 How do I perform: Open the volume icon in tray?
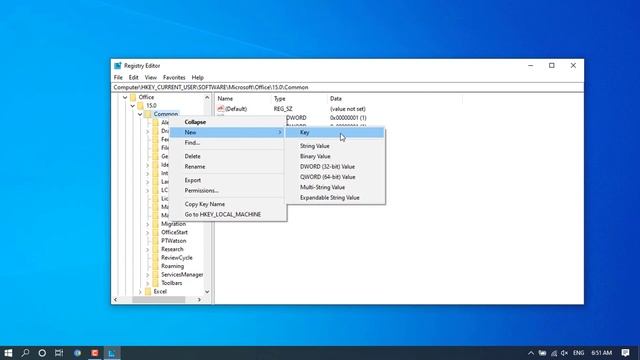pos(564,353)
